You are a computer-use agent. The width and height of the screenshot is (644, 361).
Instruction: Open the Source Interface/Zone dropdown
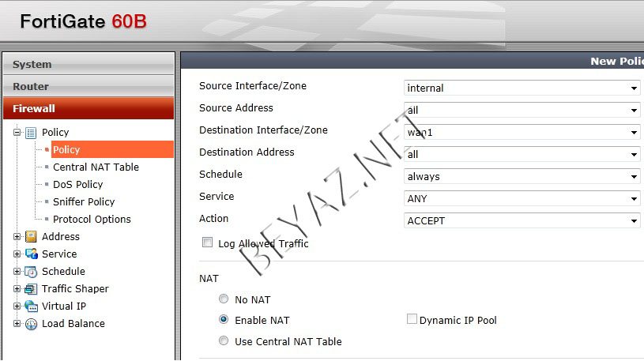(522, 88)
